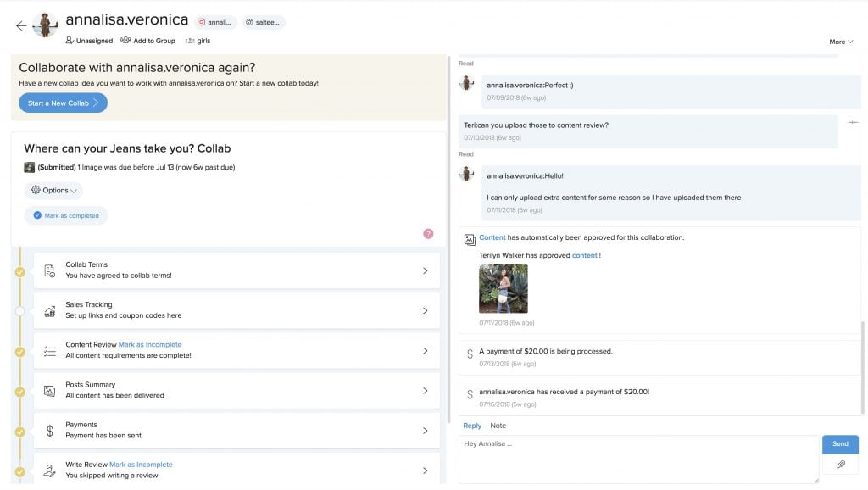Click the Payments dollar icon

49,431
